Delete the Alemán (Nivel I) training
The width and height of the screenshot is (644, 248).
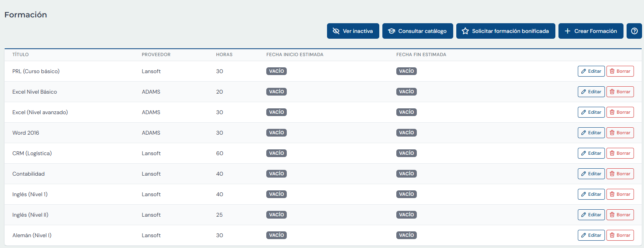[620, 235]
